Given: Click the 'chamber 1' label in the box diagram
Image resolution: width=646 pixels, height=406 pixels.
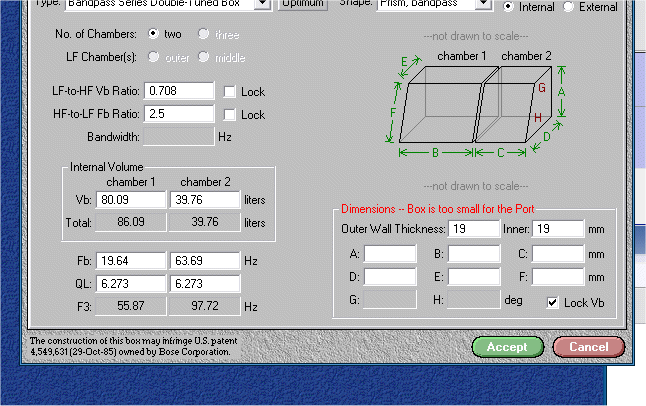Looking at the screenshot, I should coord(461,56).
